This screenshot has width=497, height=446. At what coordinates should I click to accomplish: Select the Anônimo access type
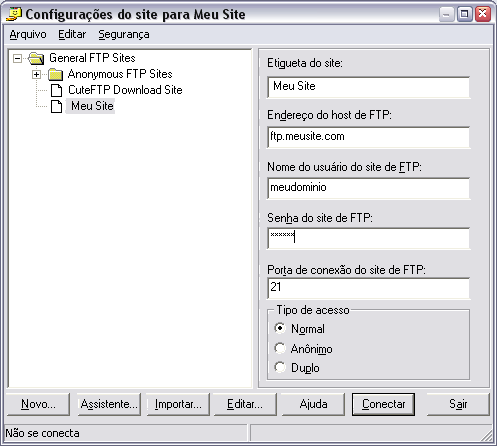coord(280,348)
